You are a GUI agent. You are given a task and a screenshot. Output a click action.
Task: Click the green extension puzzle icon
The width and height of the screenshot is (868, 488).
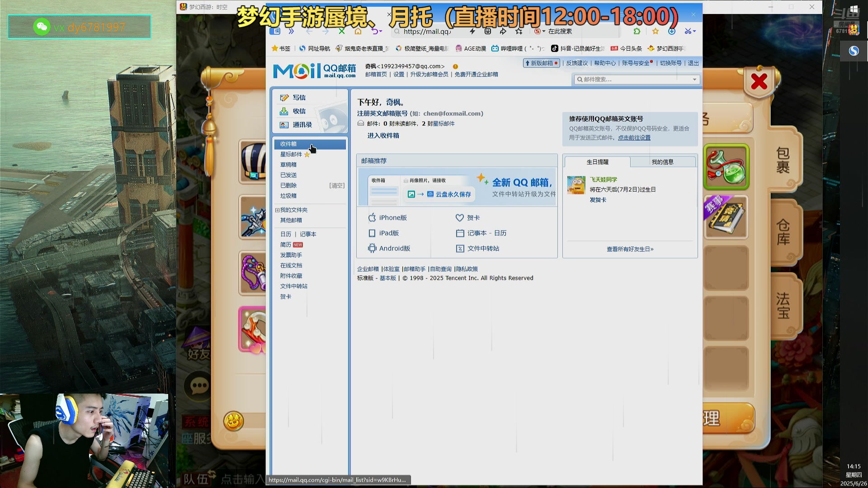(637, 31)
